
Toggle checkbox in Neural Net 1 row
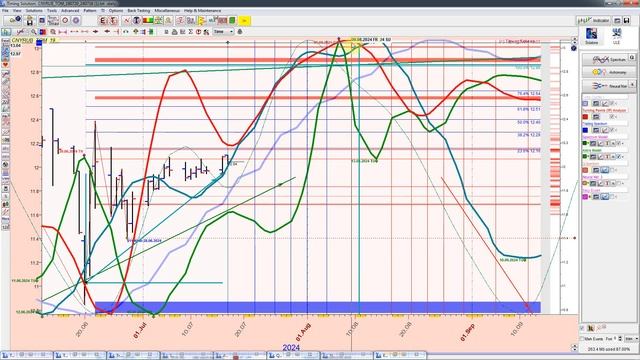619,183
